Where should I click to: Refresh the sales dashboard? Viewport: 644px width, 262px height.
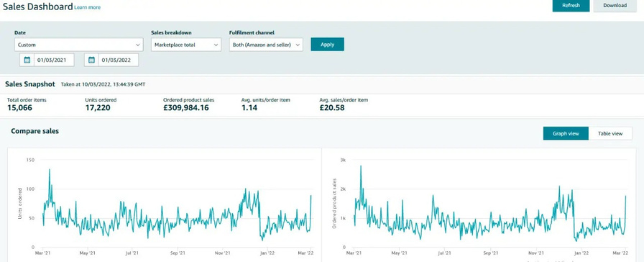[x=571, y=5]
